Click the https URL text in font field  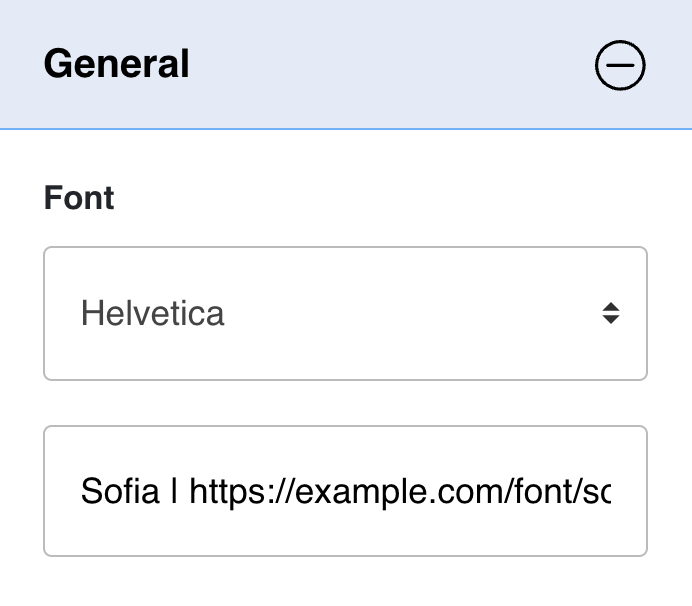(x=400, y=492)
